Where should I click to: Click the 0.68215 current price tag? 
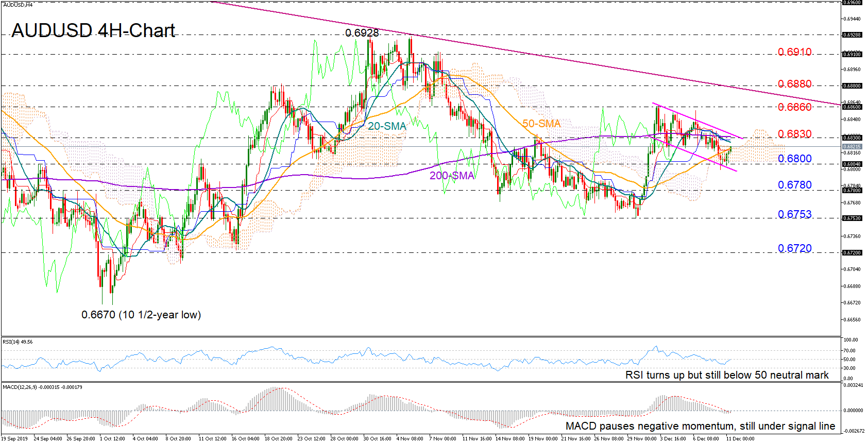(852, 147)
